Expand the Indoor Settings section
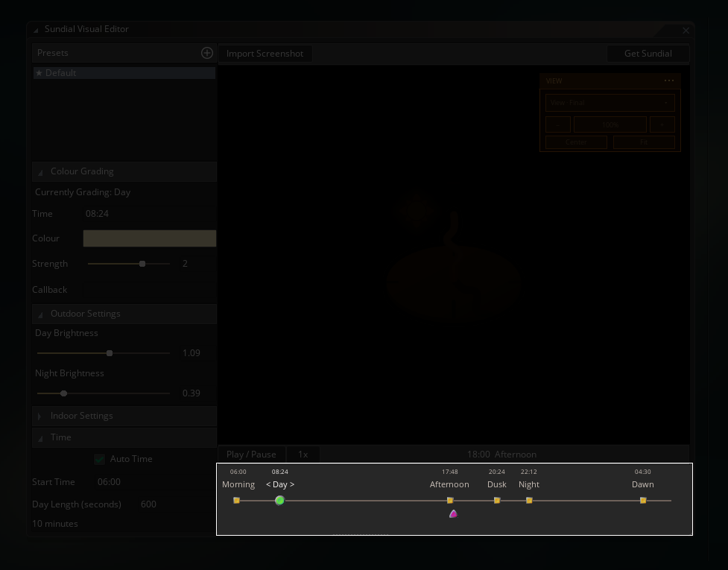This screenshot has height=570, width=728. [x=124, y=416]
